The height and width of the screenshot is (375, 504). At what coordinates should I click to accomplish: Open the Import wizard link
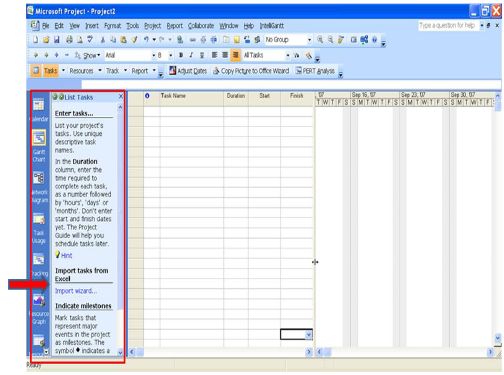point(76,291)
